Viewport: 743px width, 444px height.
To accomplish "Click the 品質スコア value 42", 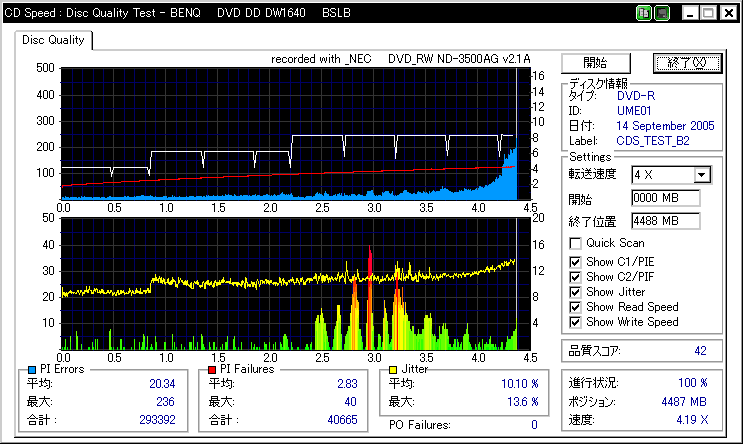I will click(x=700, y=351).
